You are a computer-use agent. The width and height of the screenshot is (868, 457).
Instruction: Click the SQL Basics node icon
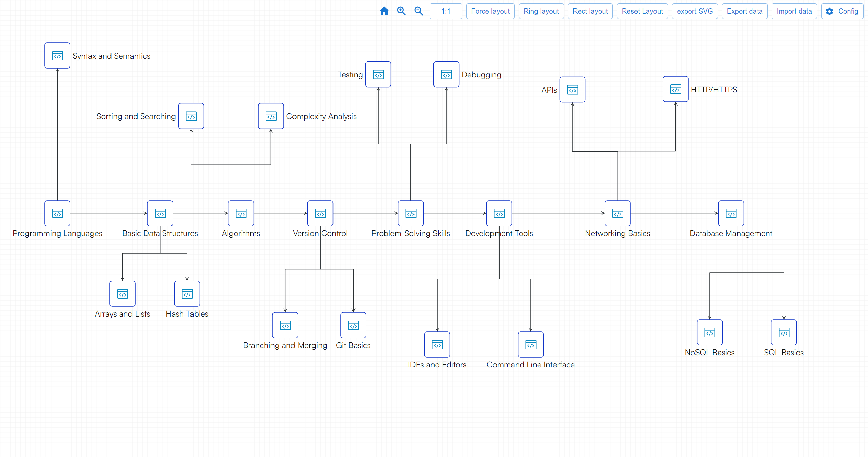[x=783, y=332]
